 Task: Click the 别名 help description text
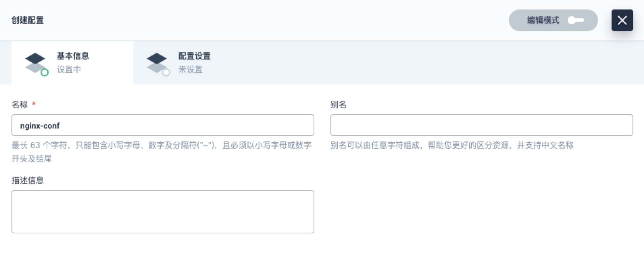452,145
